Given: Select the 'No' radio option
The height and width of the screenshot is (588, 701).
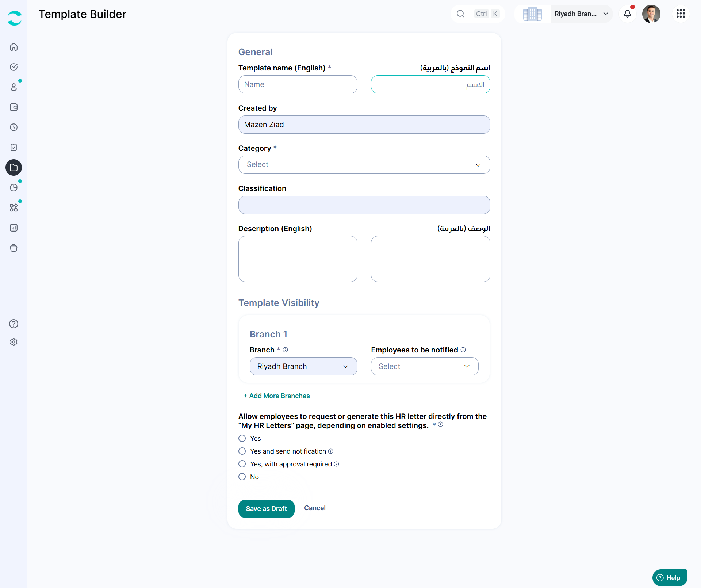Looking at the screenshot, I should [242, 477].
